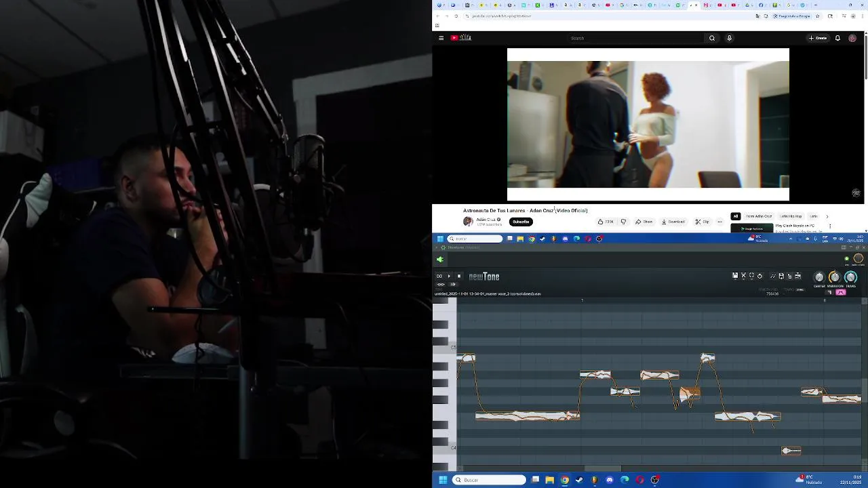The width and height of the screenshot is (868, 488).
Task: Click the Astronauta De Tus Lunares video player
Action: pos(648,125)
